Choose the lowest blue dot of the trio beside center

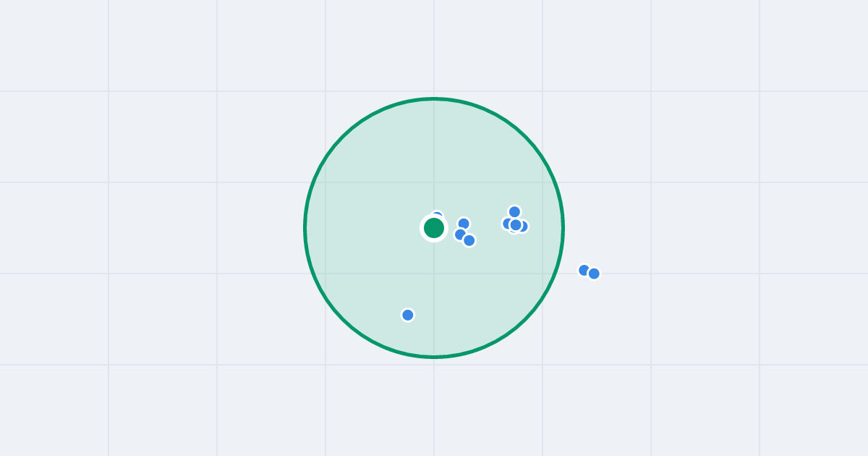[x=469, y=240]
